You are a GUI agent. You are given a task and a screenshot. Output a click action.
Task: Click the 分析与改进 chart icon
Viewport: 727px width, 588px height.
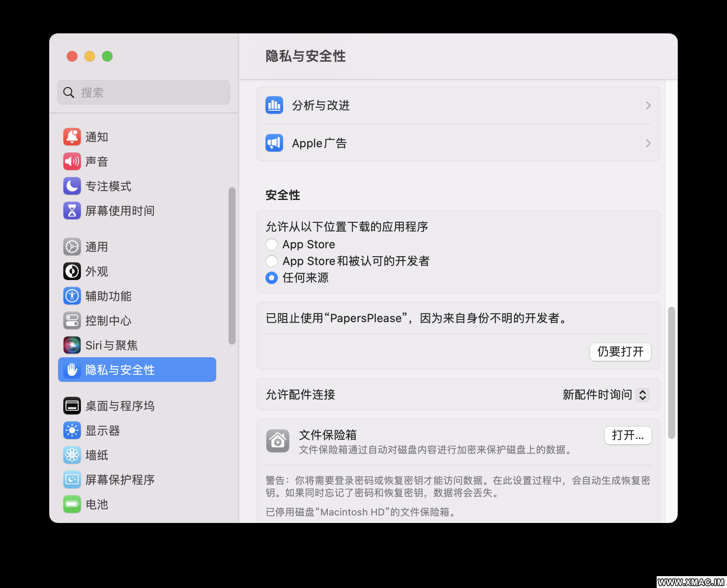pyautogui.click(x=274, y=105)
